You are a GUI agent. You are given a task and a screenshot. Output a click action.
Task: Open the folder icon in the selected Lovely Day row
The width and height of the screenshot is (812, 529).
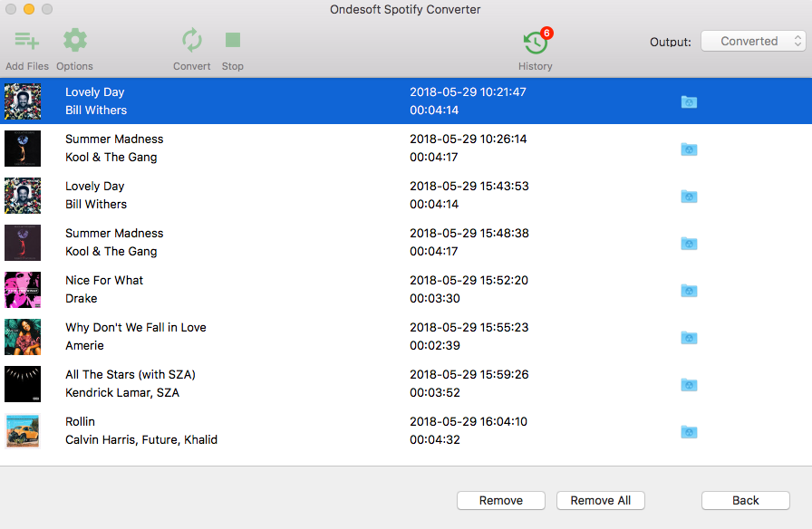(689, 102)
